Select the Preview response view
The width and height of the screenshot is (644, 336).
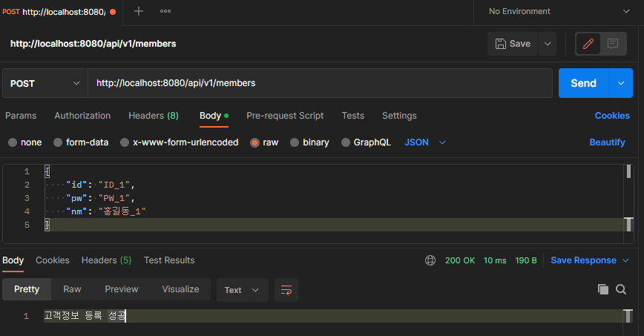(x=122, y=289)
